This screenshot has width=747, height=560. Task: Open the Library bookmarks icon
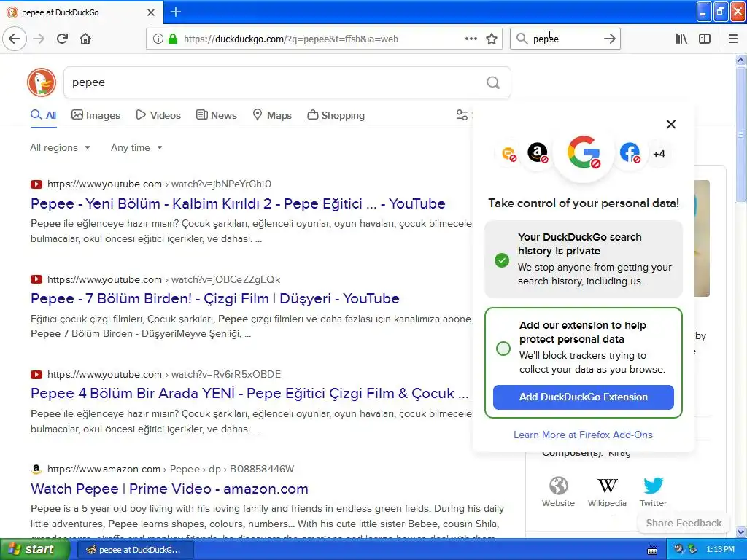point(681,39)
